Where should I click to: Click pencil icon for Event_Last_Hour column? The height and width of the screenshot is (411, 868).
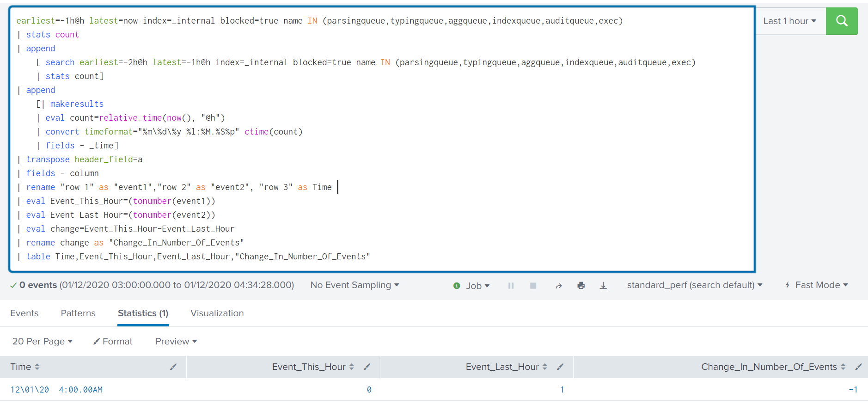click(560, 367)
